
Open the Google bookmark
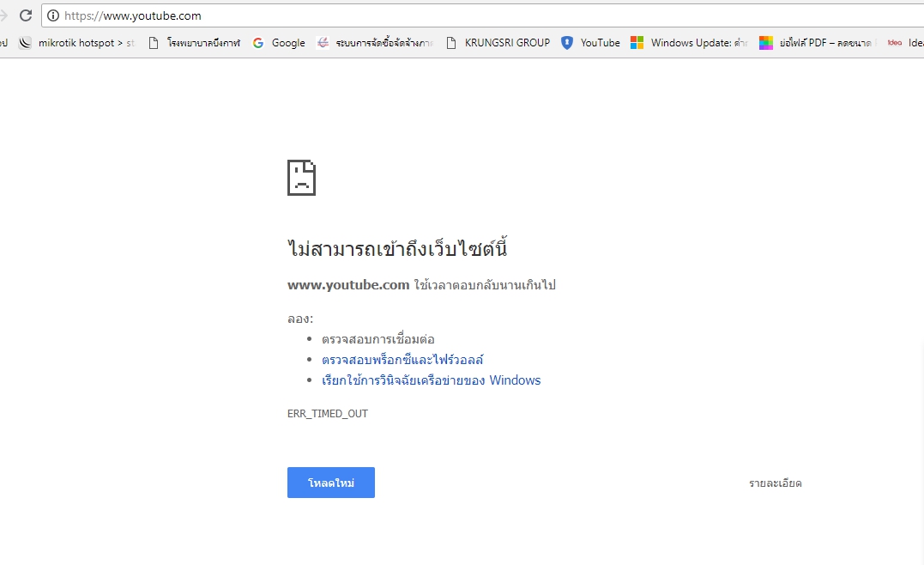[279, 42]
